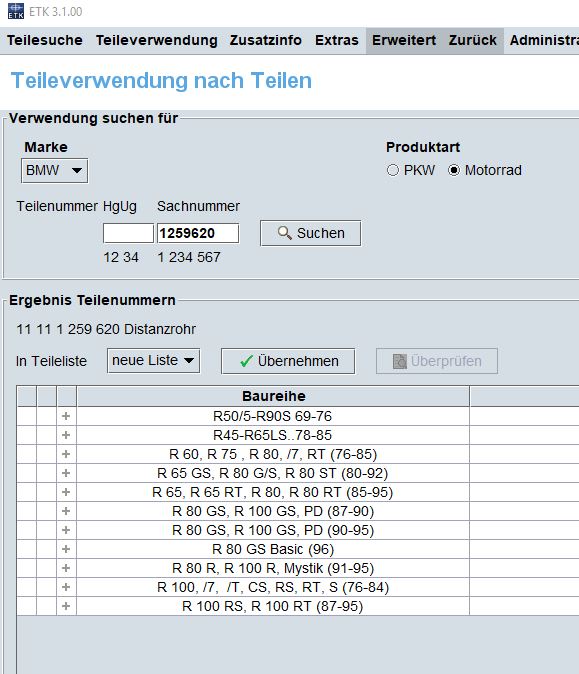
Task: Select text R 80 GS, R 100 GS, PD (90-95)
Action: [x=273, y=530]
